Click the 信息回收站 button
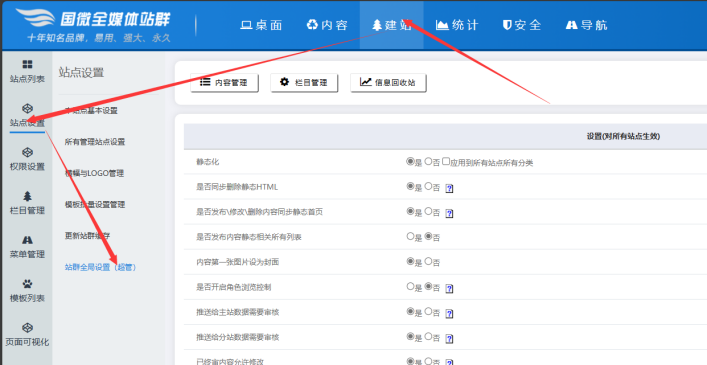Viewport: 707px width, 365px height. pos(388,82)
